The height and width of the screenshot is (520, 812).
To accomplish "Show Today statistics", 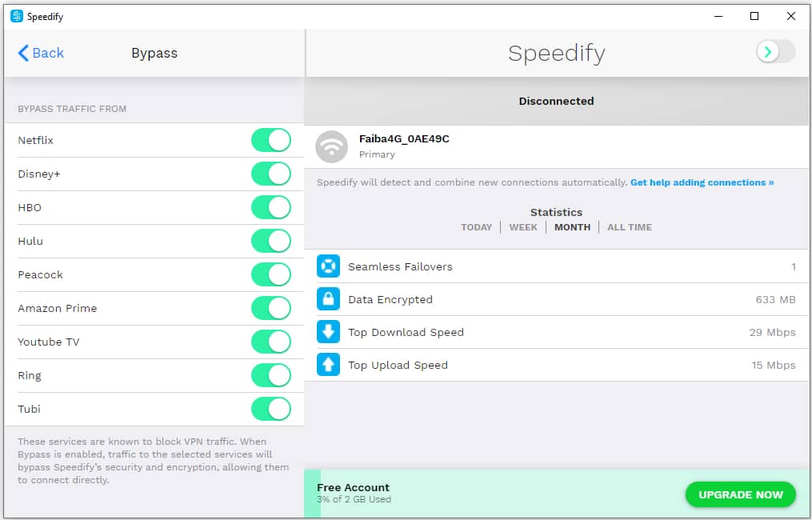I will [x=477, y=227].
